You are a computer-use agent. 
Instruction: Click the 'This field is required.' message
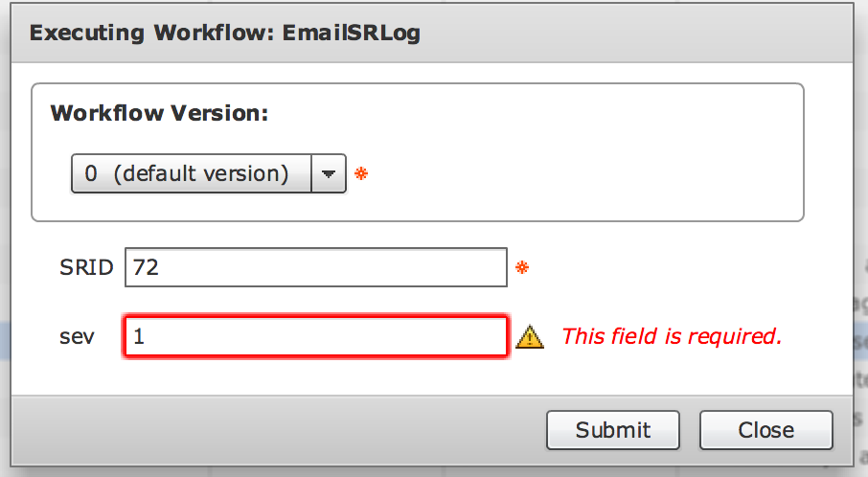pyautogui.click(x=672, y=336)
